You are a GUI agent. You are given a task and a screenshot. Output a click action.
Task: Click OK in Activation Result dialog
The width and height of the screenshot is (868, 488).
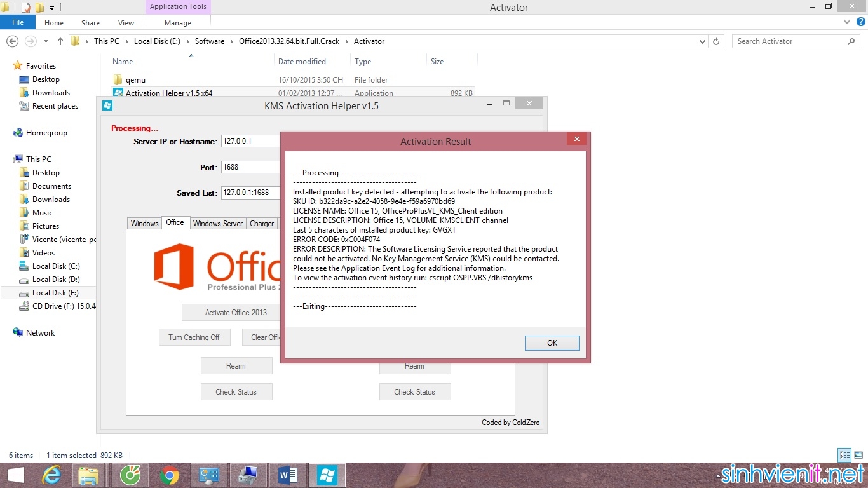point(552,343)
